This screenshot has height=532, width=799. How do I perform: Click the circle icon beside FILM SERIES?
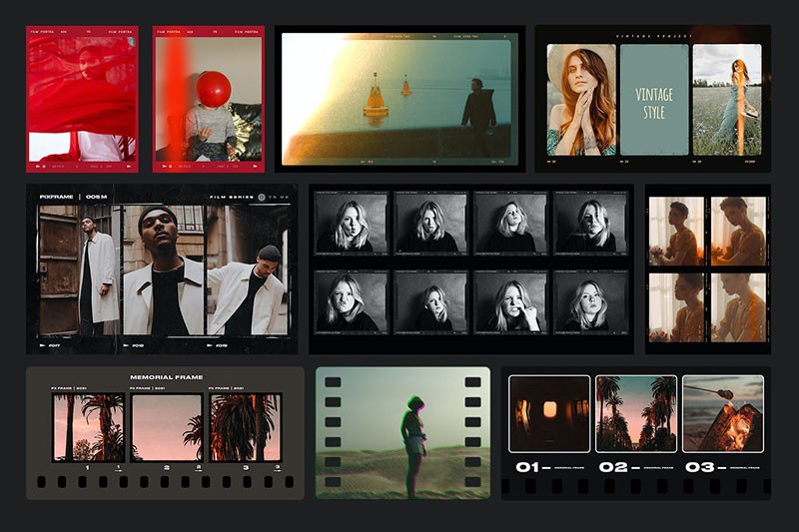click(x=262, y=197)
